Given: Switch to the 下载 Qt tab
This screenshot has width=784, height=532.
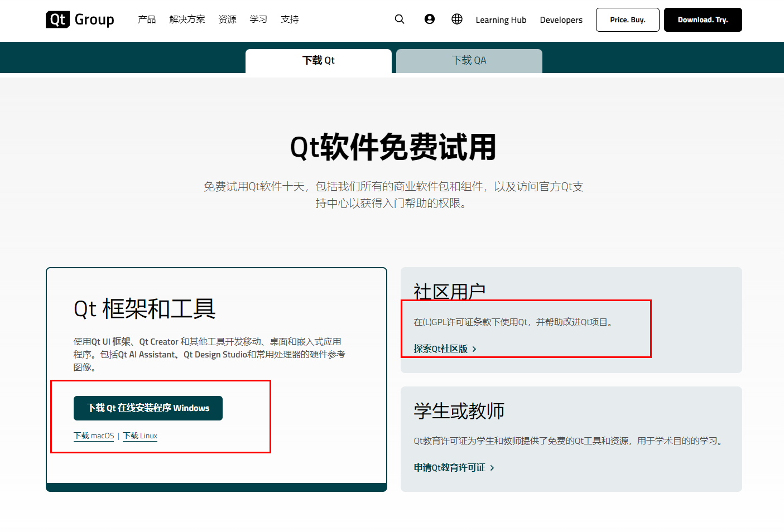Looking at the screenshot, I should pyautogui.click(x=319, y=61).
